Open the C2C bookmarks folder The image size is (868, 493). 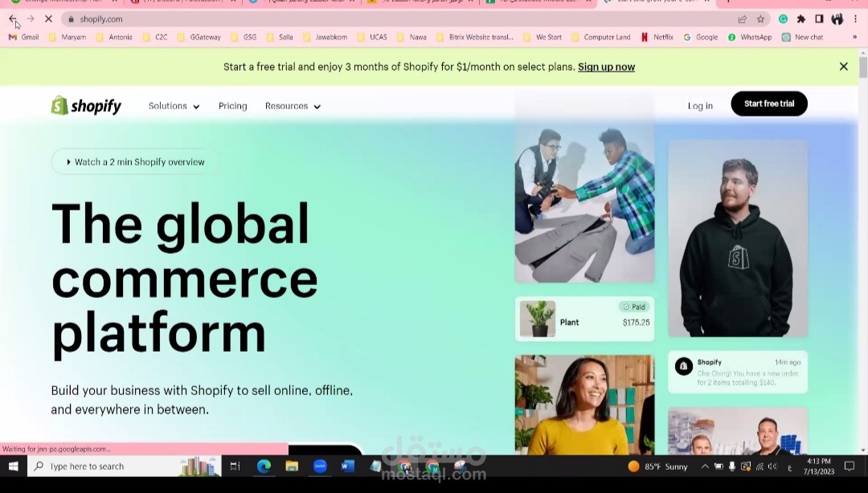pos(156,37)
